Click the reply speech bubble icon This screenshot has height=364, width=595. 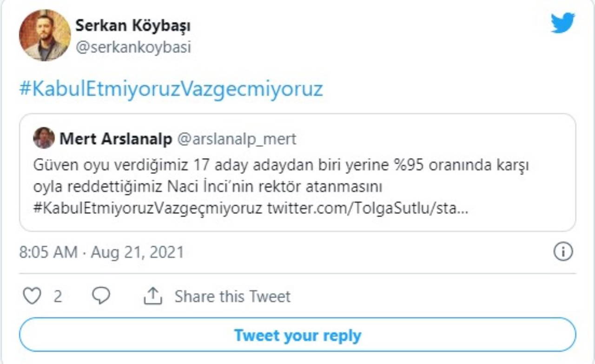click(x=101, y=296)
